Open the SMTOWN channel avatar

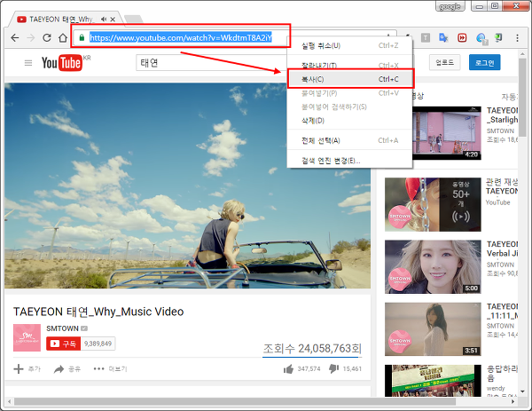point(27,337)
